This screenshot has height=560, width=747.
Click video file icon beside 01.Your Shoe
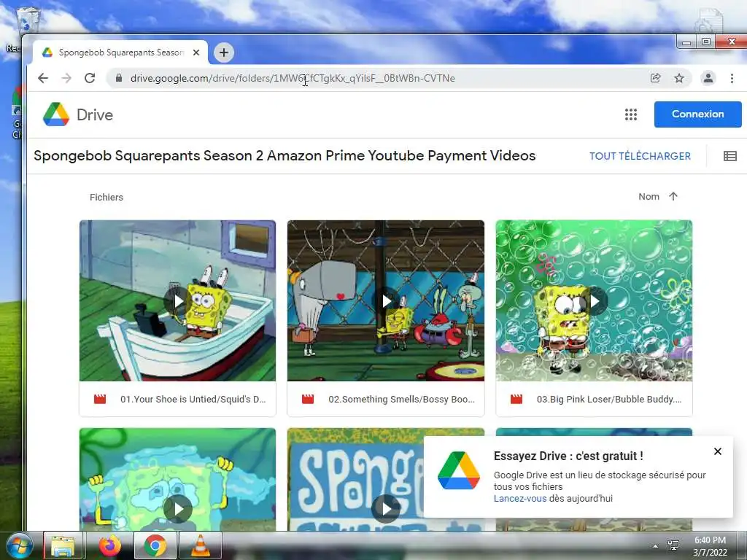(100, 399)
